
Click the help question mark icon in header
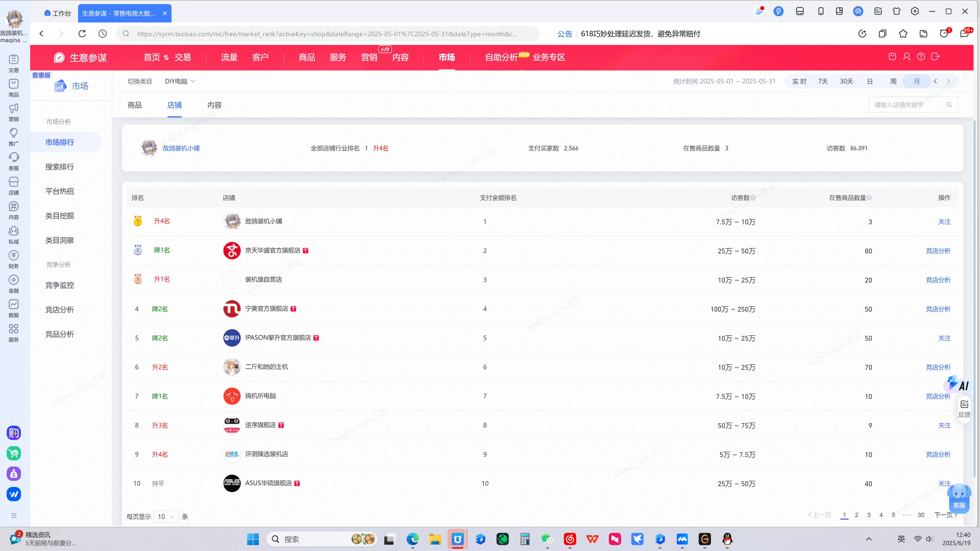[x=921, y=57]
